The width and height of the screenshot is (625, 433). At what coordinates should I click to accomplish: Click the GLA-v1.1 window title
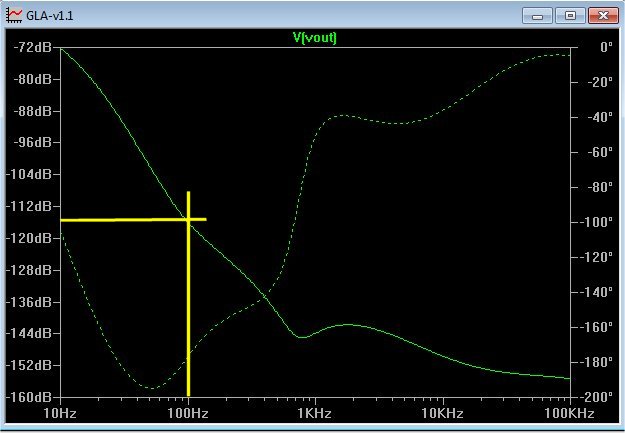(49, 16)
